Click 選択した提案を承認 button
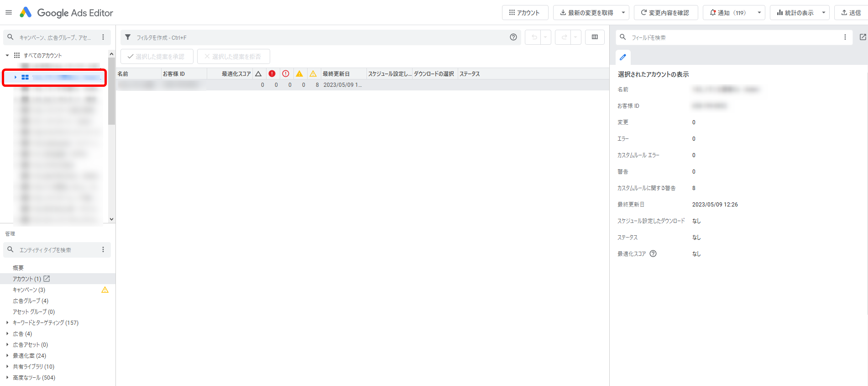The image size is (868, 386). (157, 57)
